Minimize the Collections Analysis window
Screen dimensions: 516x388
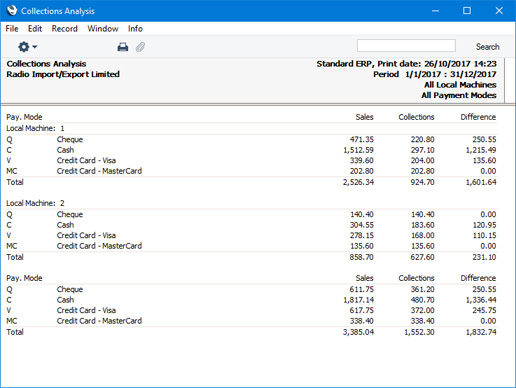pyautogui.click(x=435, y=11)
